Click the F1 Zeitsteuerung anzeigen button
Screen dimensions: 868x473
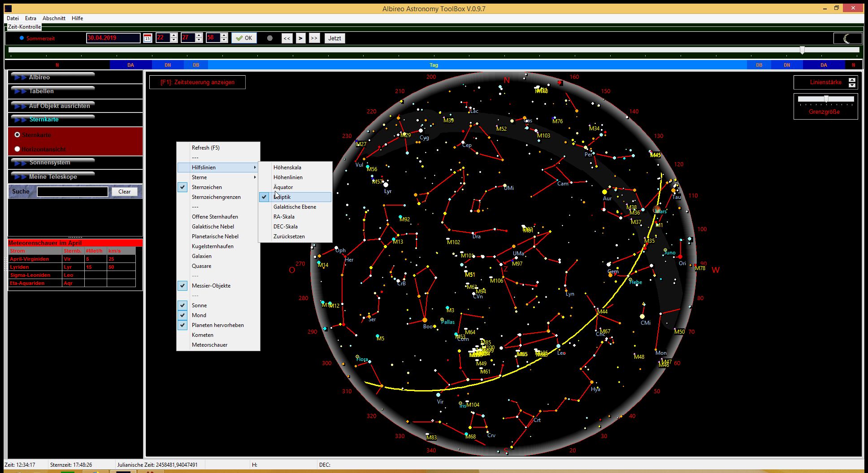coord(197,82)
